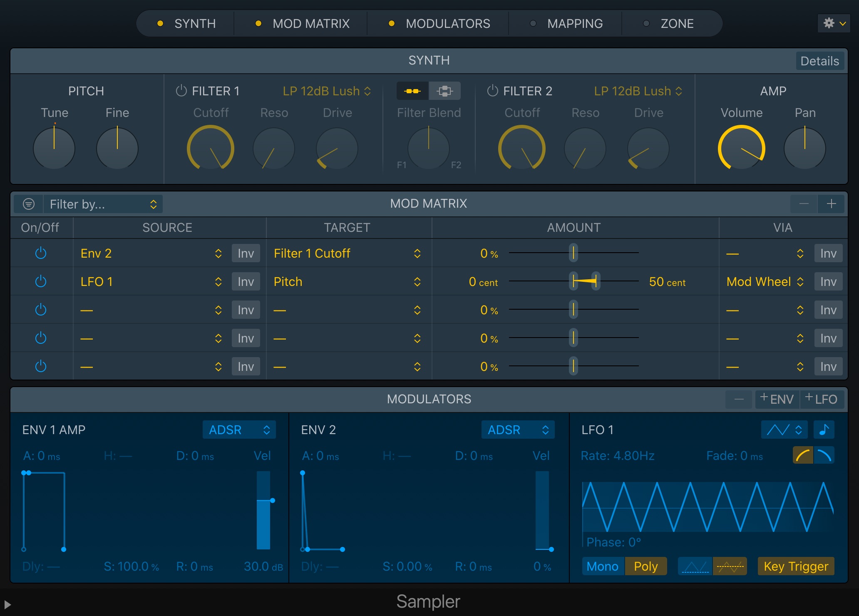The height and width of the screenshot is (616, 859).
Task: Open Filter 1 type LP 12dB Lush dropdown
Action: (x=327, y=91)
